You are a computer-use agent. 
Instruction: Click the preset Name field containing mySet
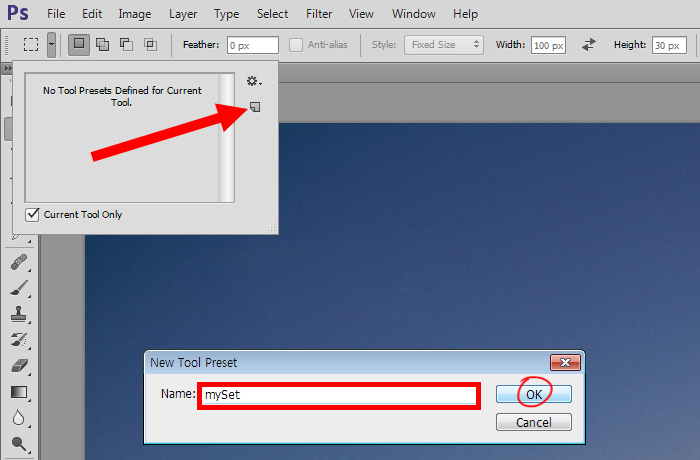coord(339,395)
